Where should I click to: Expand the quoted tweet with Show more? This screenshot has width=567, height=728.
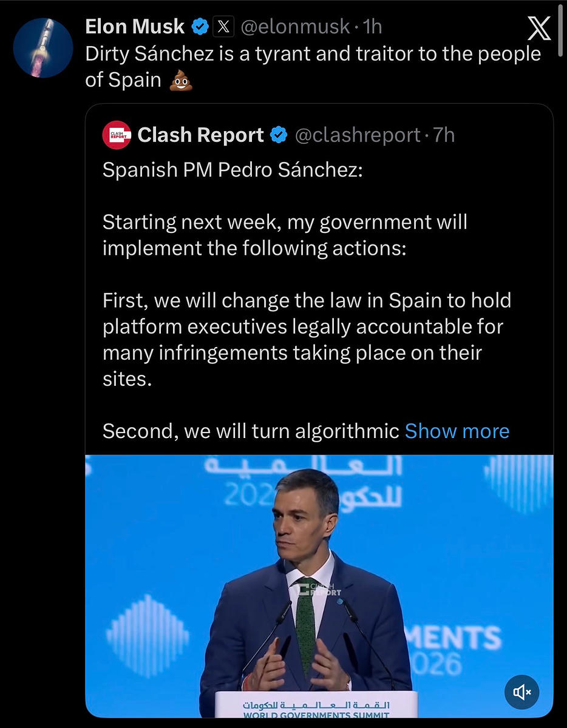pyautogui.click(x=457, y=431)
